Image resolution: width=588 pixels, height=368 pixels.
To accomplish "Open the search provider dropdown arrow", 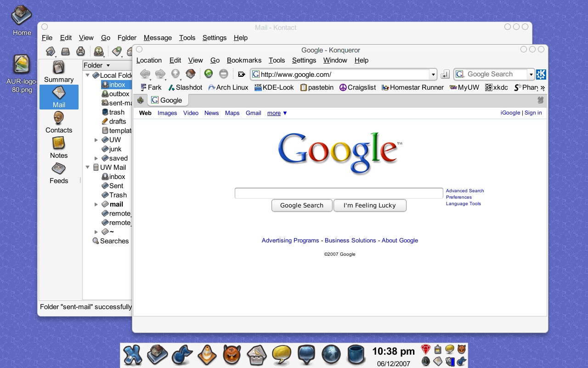I will 531,74.
